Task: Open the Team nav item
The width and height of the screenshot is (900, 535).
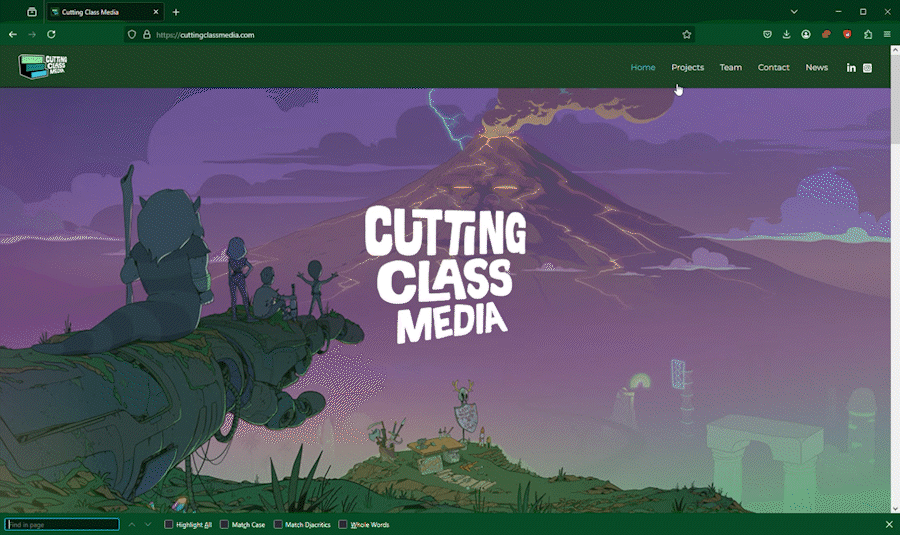Action: (x=731, y=67)
